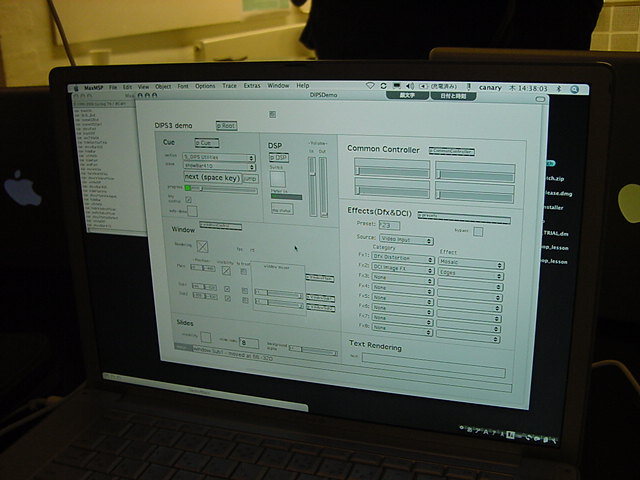Click the Bluetooth menu bar icon

[560, 89]
